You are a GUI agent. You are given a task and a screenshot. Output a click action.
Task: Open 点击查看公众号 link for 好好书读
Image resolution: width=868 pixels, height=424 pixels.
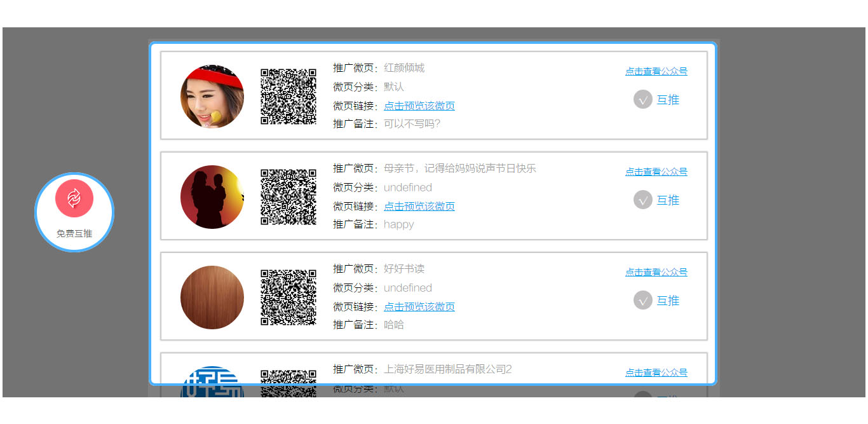click(656, 272)
